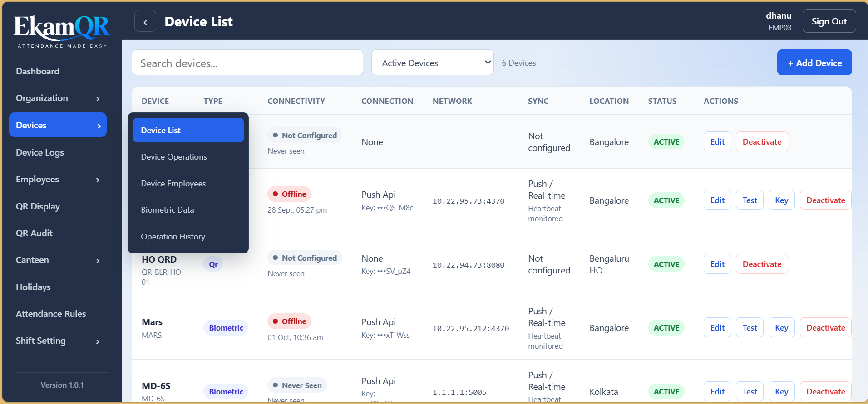This screenshot has height=404, width=868.
Task: Select Device List in the submenu
Action: point(188,130)
